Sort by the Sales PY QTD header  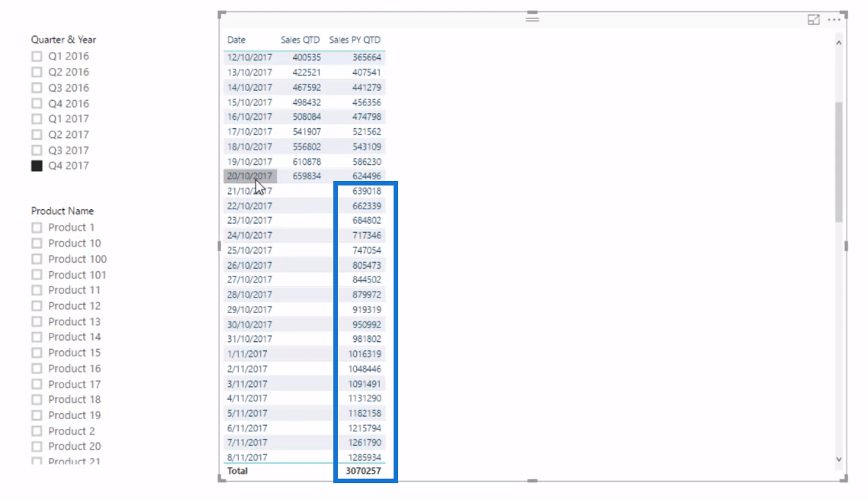point(355,40)
